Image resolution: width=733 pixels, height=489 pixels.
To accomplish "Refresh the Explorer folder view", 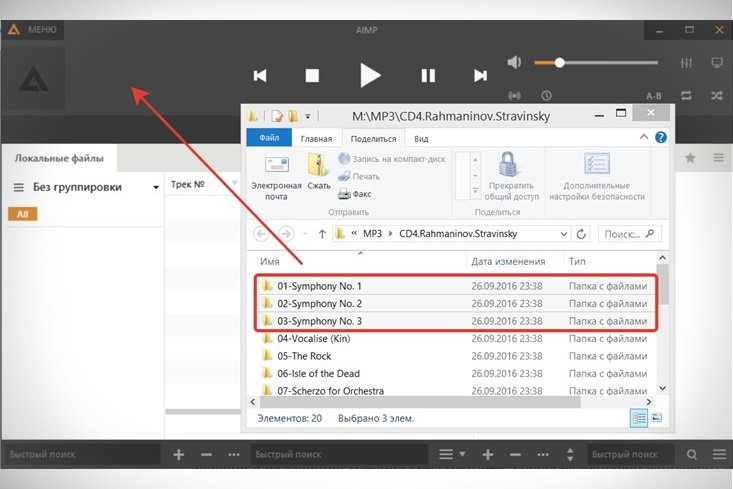I will click(x=581, y=234).
